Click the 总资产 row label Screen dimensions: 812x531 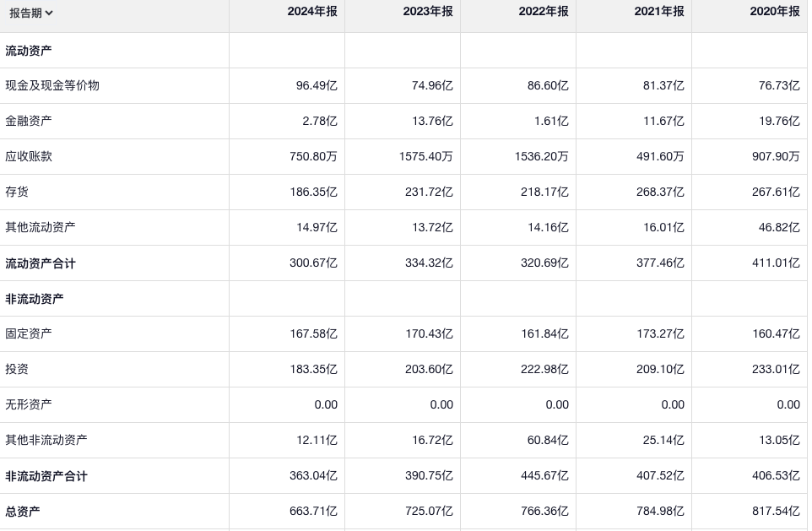(x=23, y=512)
